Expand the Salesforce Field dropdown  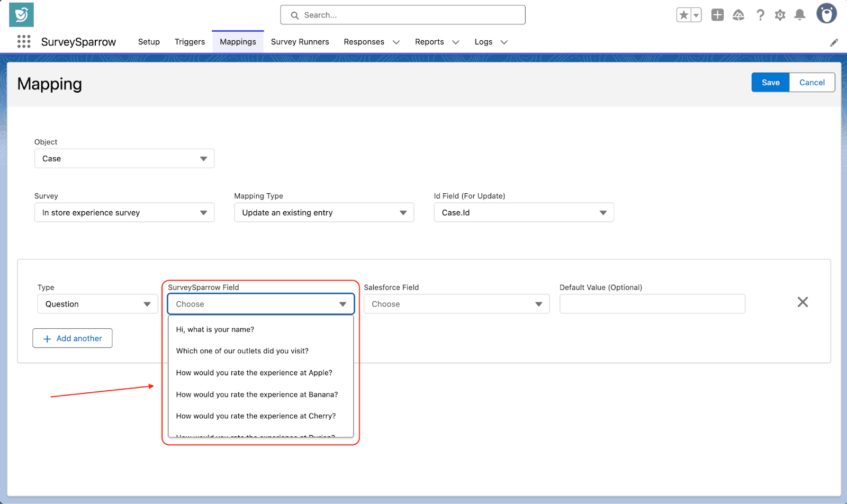456,304
